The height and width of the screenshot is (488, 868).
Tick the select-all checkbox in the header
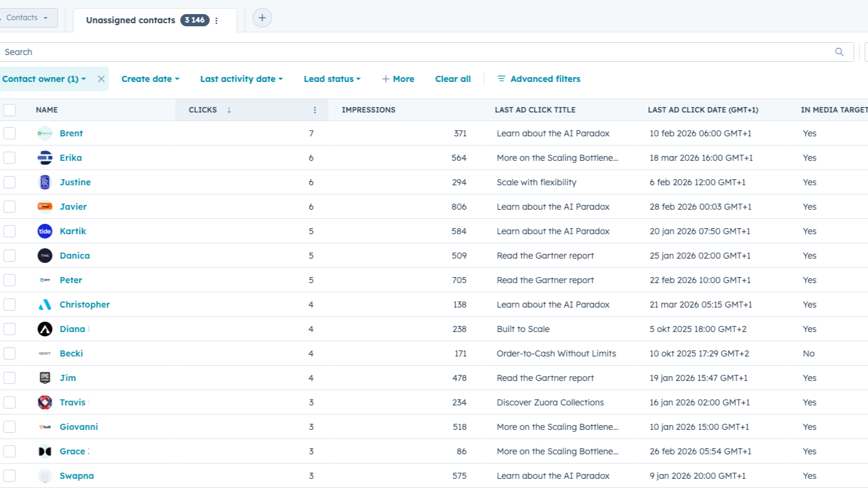[x=9, y=110]
